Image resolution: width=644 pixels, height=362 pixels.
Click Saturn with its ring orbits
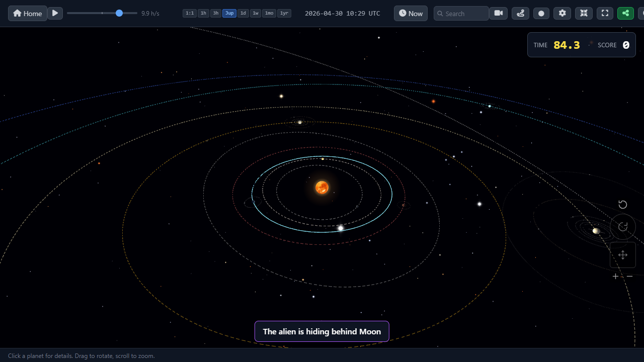[596, 231]
